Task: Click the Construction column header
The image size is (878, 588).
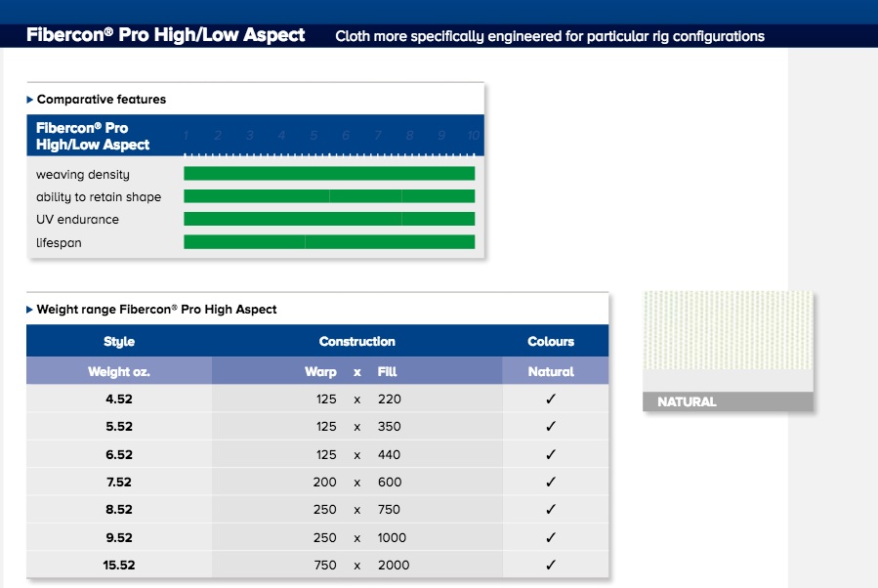Action: click(x=356, y=342)
